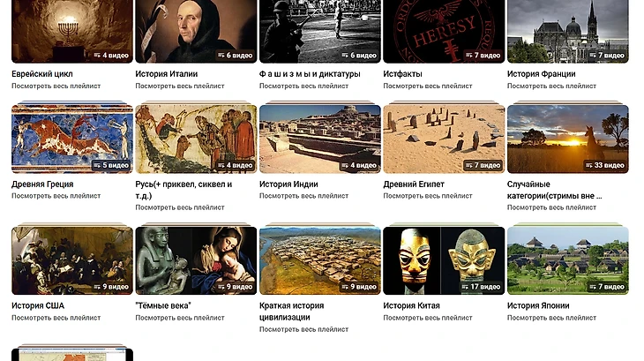The image size is (644, 361).
Task: Open Случайные категории playlist title
Action: (x=555, y=190)
